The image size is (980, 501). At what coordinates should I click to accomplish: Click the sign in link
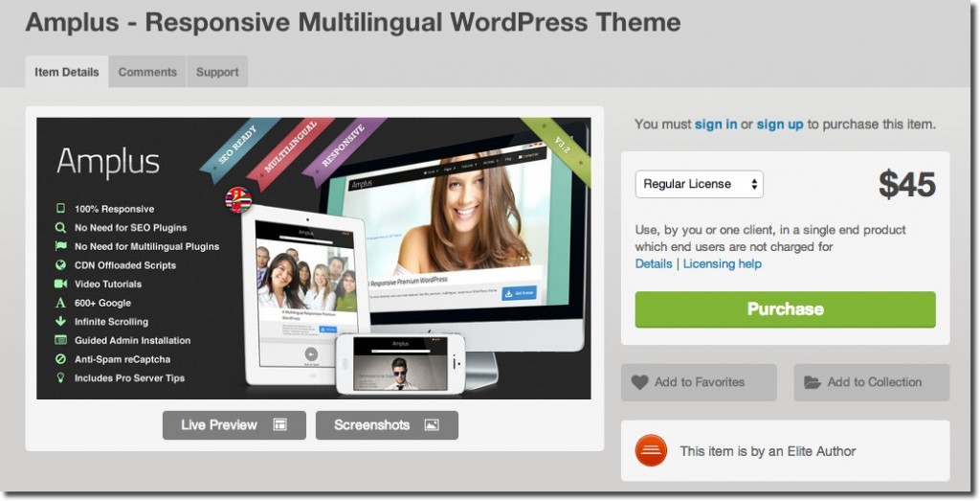716,124
